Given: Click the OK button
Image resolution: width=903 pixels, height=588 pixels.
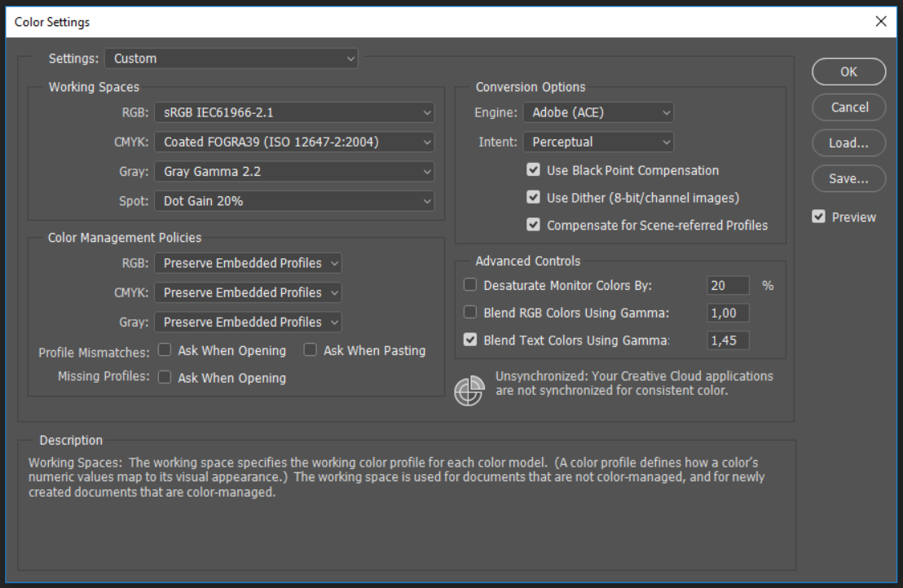Looking at the screenshot, I should point(849,72).
